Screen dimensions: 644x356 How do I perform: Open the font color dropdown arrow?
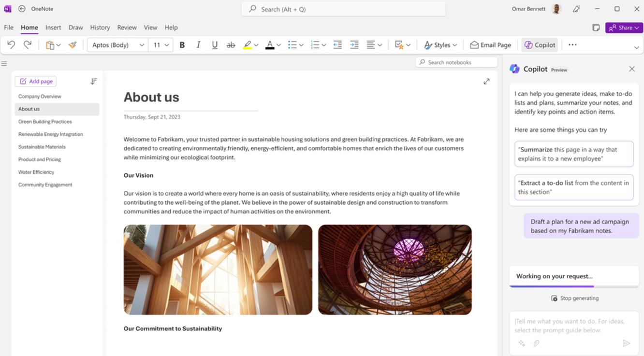[278, 44]
